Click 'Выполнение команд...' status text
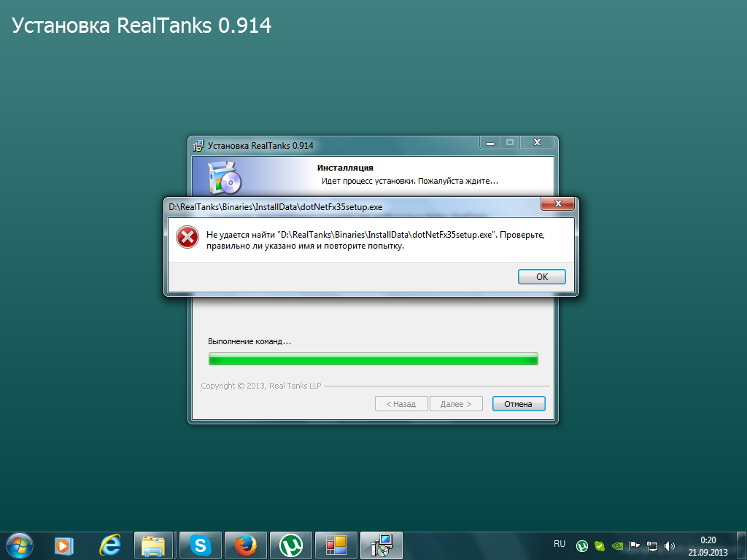 click(249, 341)
